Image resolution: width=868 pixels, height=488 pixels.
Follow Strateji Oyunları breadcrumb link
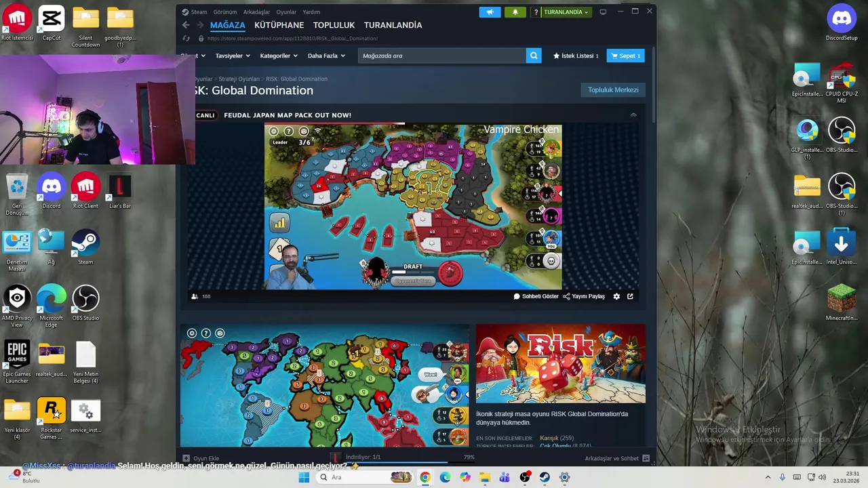pyautogui.click(x=239, y=79)
